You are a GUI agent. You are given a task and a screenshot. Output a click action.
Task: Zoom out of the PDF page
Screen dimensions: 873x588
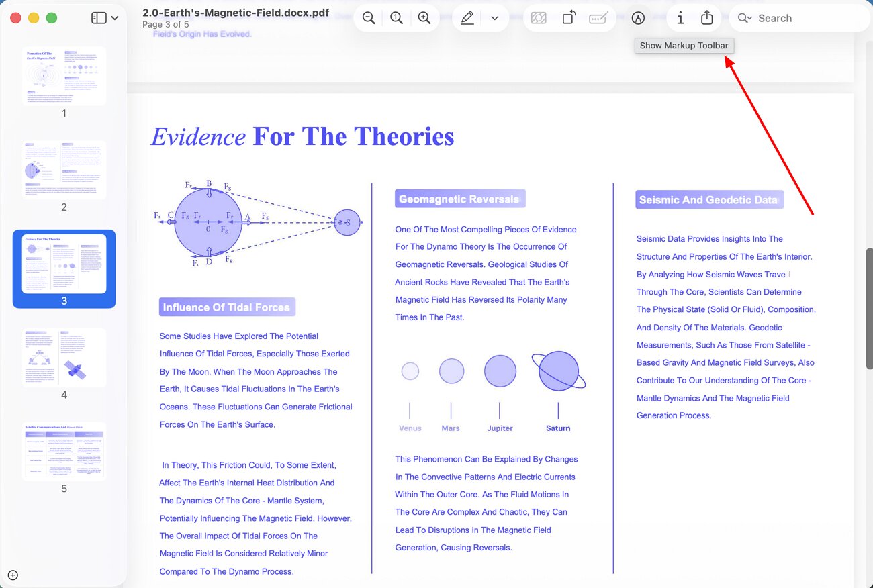[369, 18]
